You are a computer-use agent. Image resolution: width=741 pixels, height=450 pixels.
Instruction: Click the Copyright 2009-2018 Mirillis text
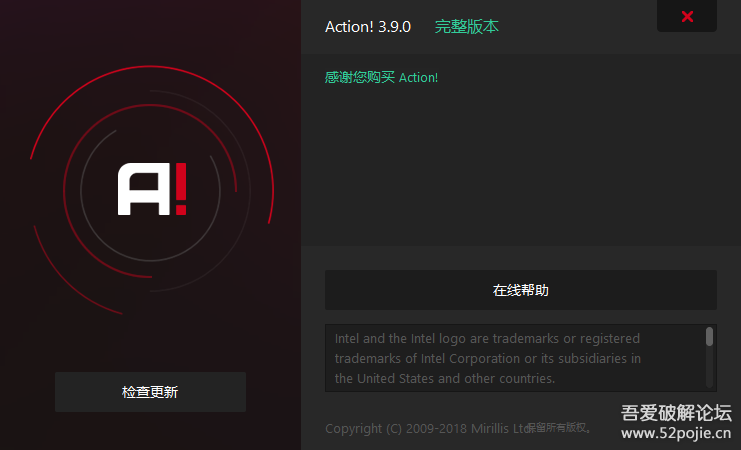click(x=425, y=429)
